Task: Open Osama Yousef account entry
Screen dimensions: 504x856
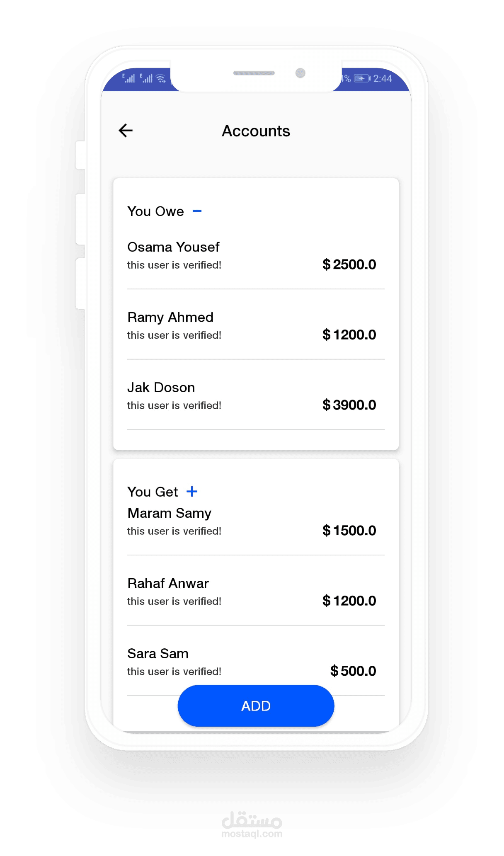Action: coord(173,247)
